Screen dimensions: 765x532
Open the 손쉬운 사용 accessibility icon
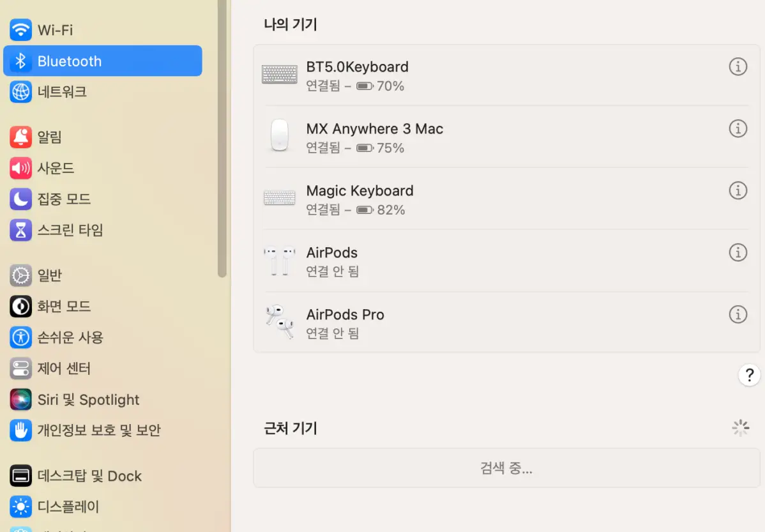[x=20, y=337]
